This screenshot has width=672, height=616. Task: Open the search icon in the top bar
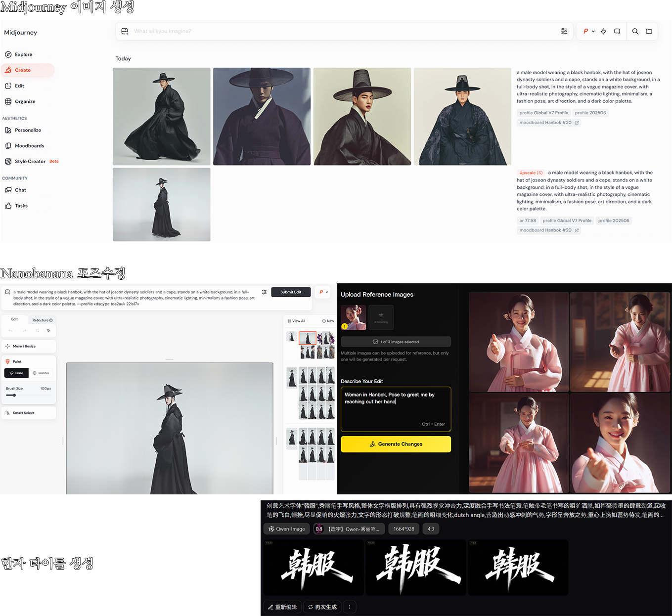[x=635, y=31]
